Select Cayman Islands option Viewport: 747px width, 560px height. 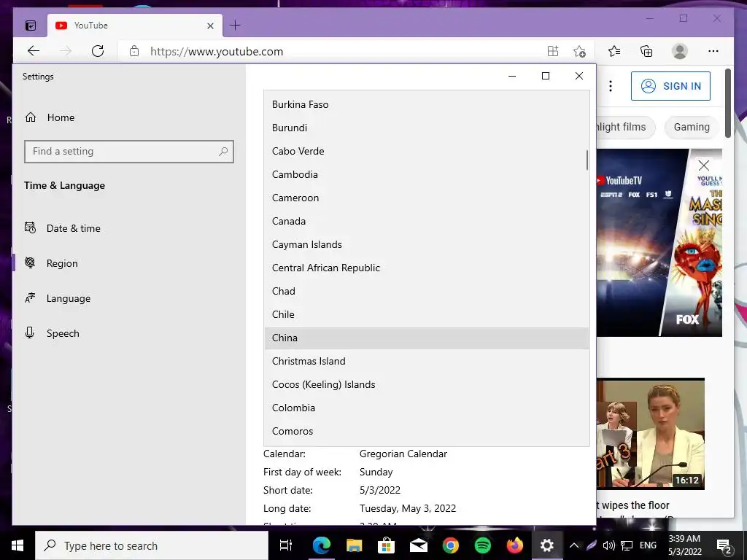[x=426, y=244]
